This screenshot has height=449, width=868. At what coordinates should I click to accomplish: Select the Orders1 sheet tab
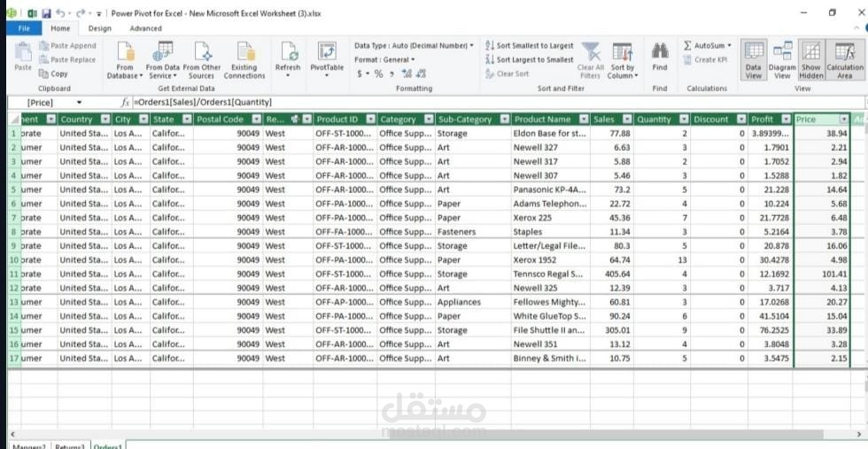coord(107,445)
